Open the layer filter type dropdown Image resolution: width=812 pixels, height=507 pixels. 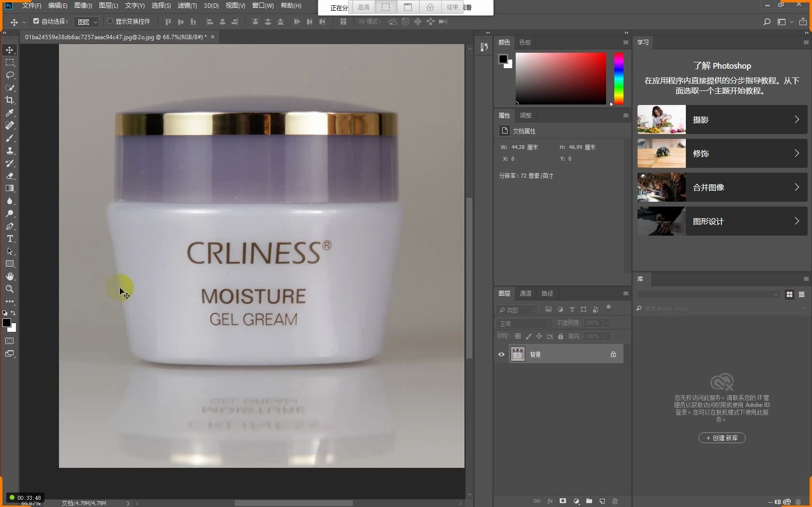click(x=517, y=310)
